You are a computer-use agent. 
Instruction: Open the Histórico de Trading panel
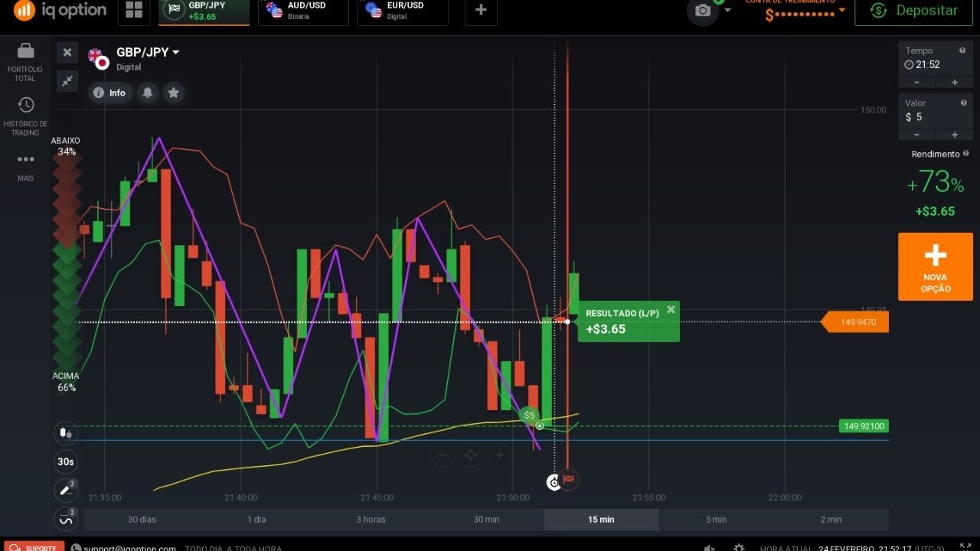click(24, 115)
